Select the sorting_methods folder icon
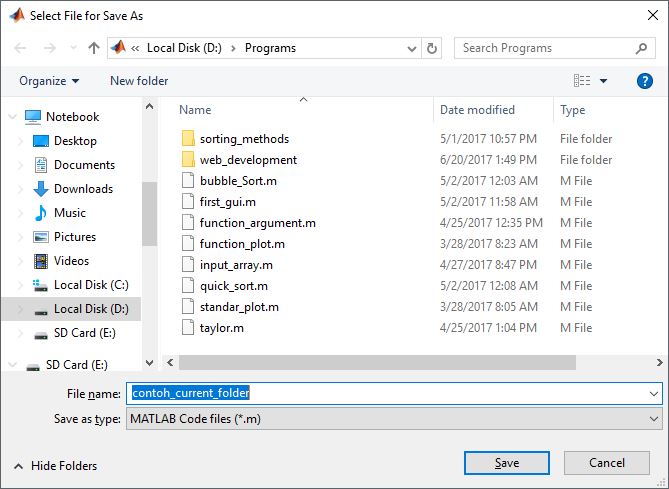The image size is (669, 489). [188, 139]
